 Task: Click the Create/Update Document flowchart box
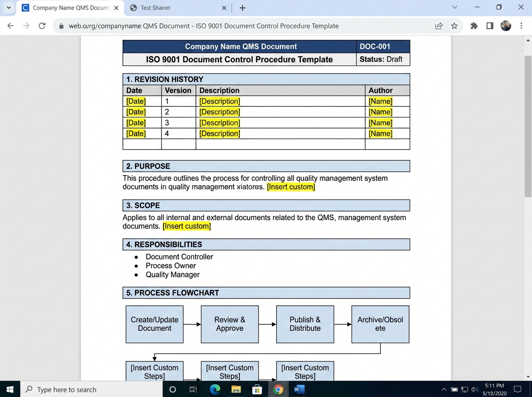[x=154, y=324]
